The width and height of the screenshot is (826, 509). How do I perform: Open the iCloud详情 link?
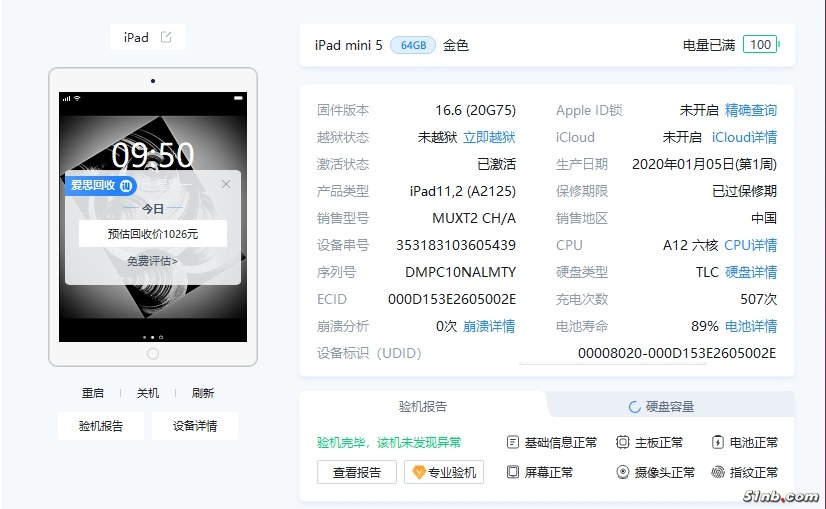[744, 137]
